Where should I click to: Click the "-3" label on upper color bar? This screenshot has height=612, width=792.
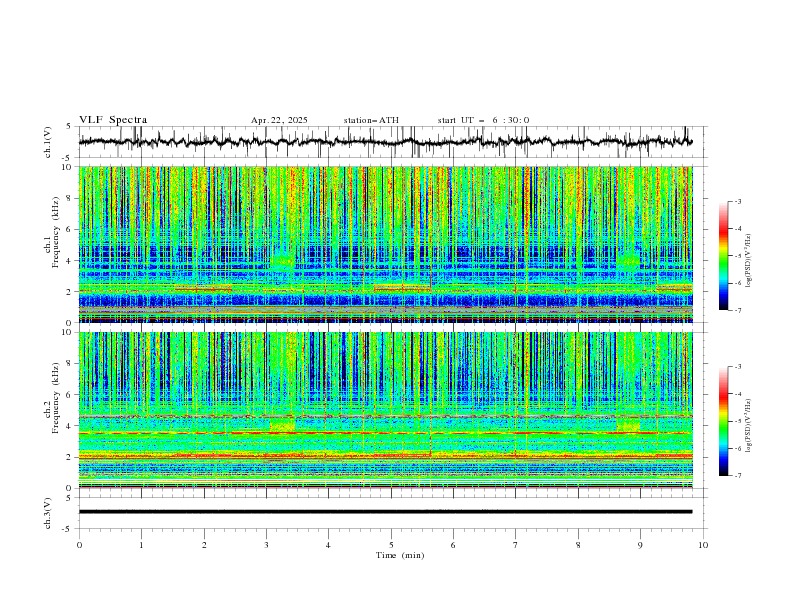click(x=737, y=201)
